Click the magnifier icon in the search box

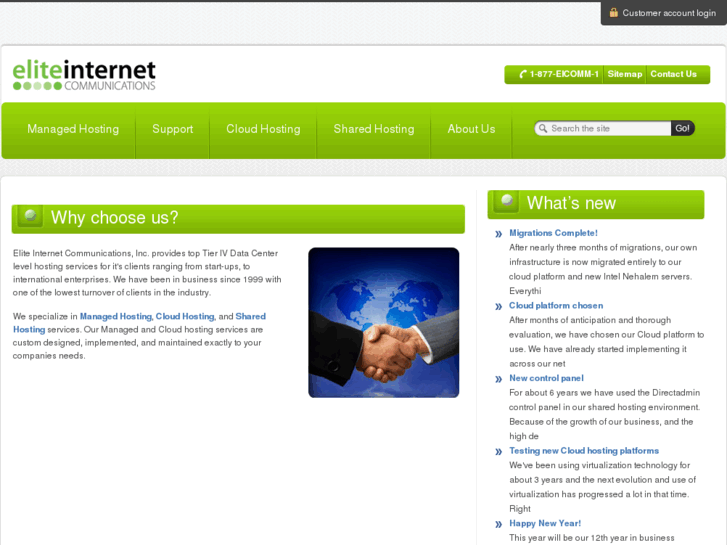543,128
